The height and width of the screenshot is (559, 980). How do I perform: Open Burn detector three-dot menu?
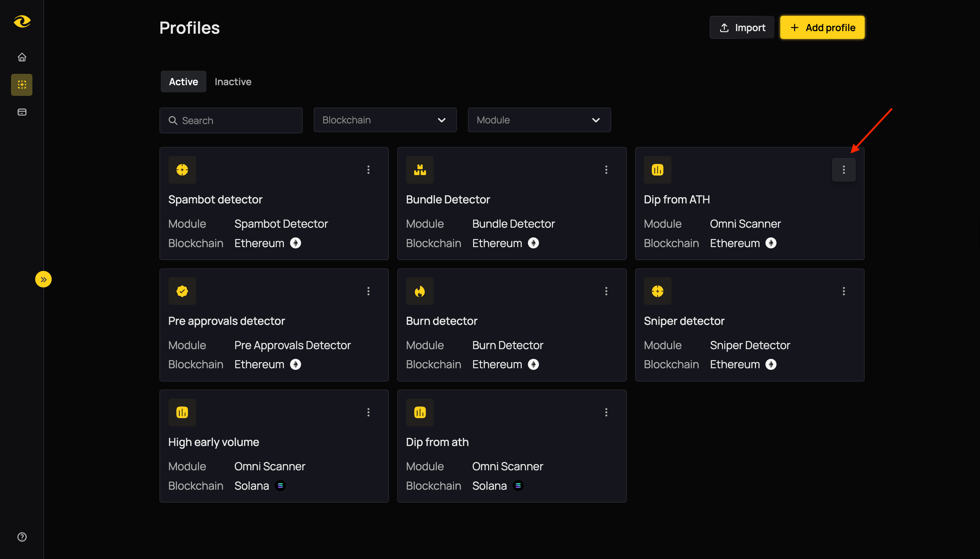click(606, 291)
